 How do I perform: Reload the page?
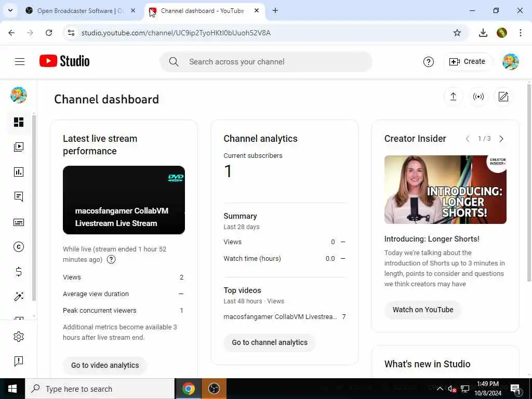49,33
